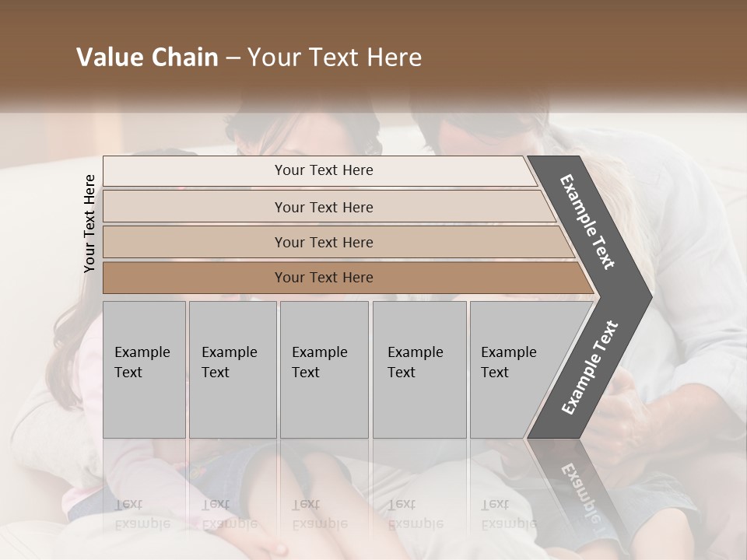The height and width of the screenshot is (560, 747).
Task: Click the darkest brown "Your Text Here" bar
Action: point(324,278)
